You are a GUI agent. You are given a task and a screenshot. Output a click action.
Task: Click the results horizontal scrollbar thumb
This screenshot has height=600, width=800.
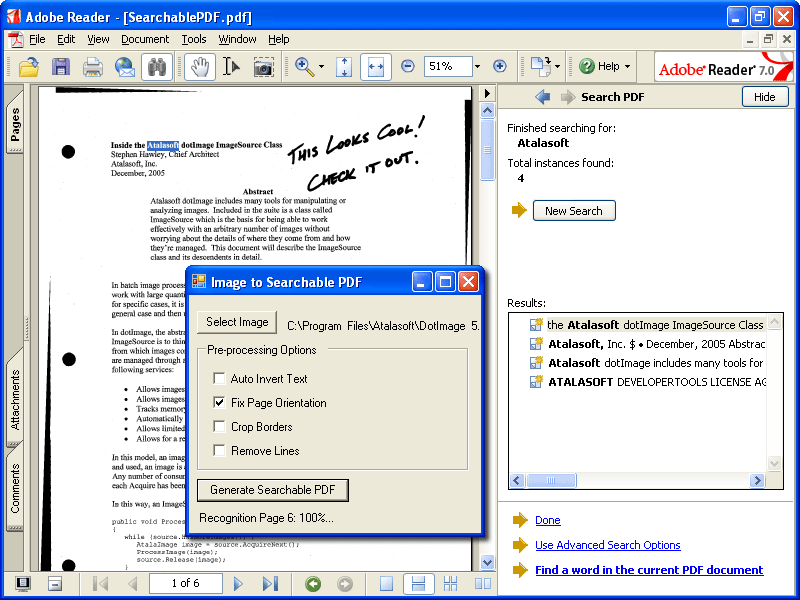click(x=551, y=480)
